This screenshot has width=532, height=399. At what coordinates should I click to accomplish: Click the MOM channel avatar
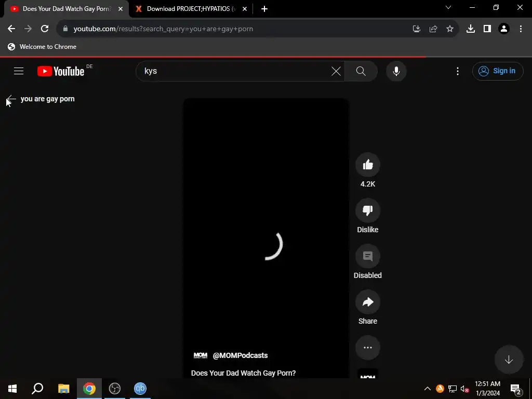point(200,355)
